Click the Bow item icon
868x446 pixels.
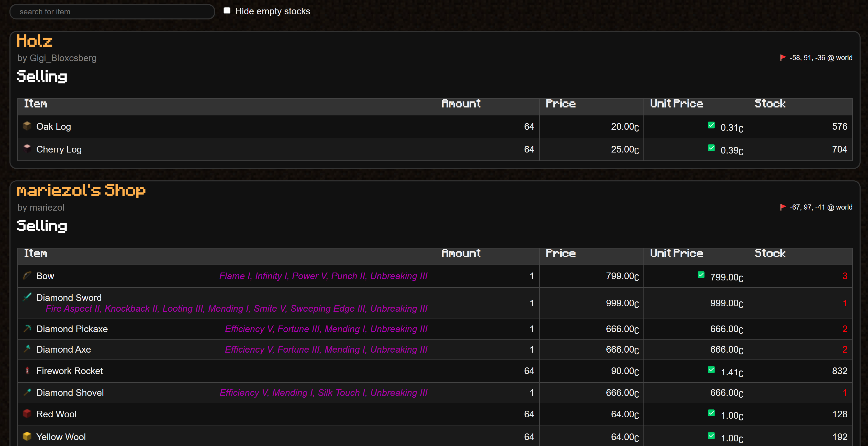(x=27, y=275)
